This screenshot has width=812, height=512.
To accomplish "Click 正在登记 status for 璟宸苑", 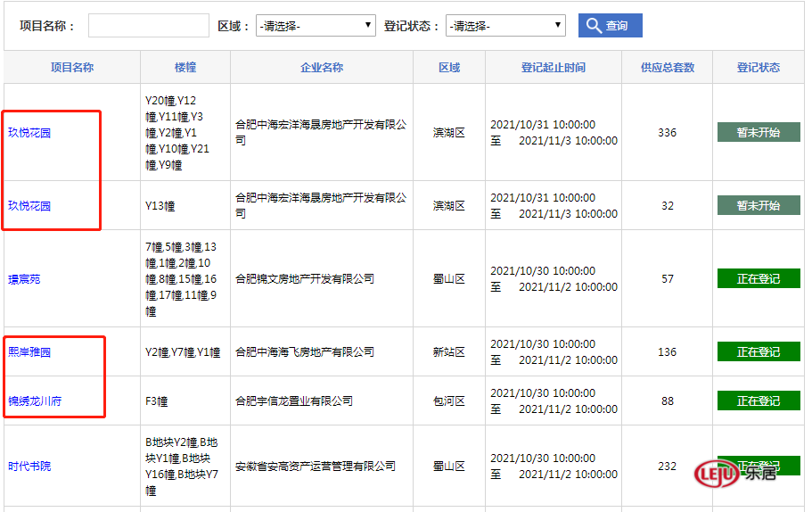I will click(x=759, y=278).
